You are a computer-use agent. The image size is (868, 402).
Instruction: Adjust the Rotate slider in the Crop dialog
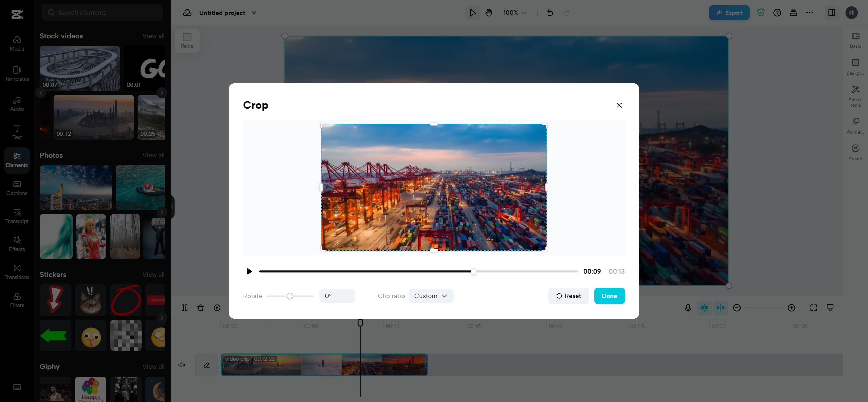coord(290,296)
